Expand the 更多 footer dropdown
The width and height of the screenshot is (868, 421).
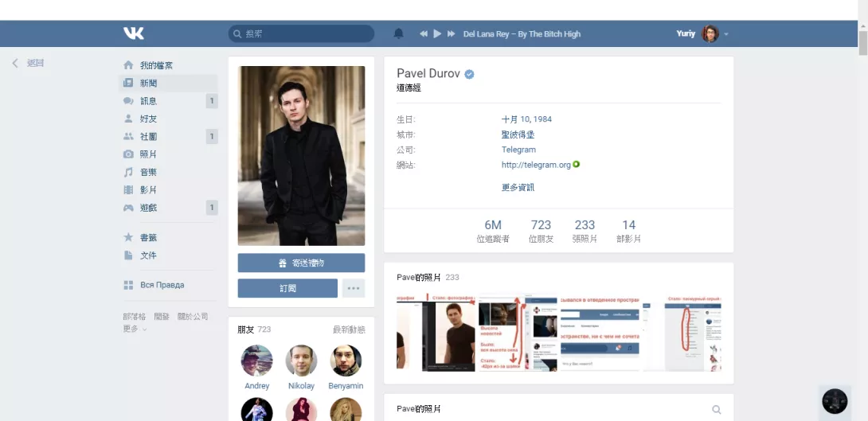click(x=135, y=329)
